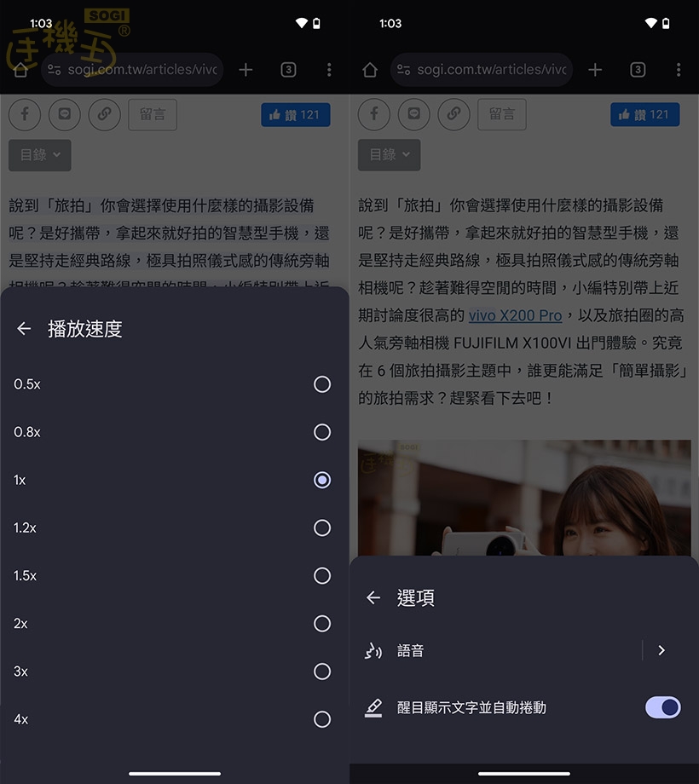699x784 pixels.
Task: Tap the back arrow in 選項 panel
Action: 373,597
